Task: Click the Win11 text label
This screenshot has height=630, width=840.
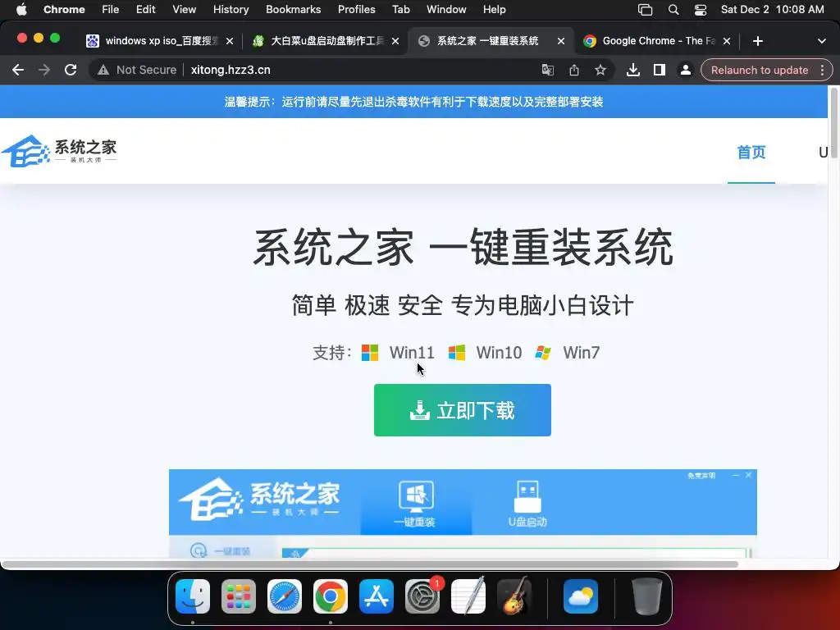Action: (412, 353)
